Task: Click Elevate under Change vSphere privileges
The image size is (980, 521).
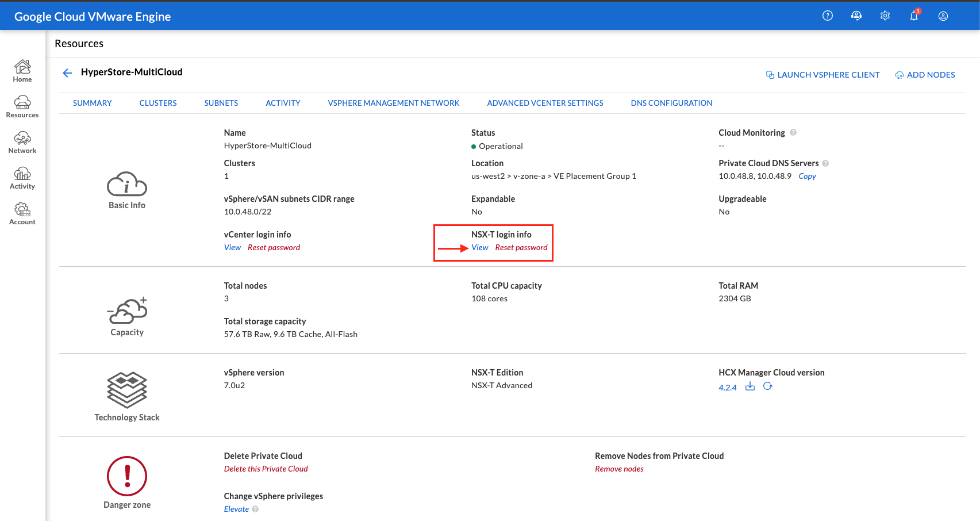Action: (x=236, y=509)
